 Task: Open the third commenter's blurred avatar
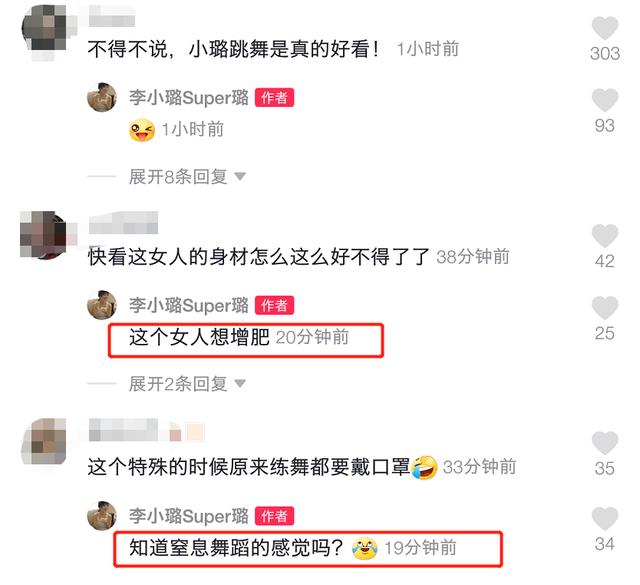(44, 442)
